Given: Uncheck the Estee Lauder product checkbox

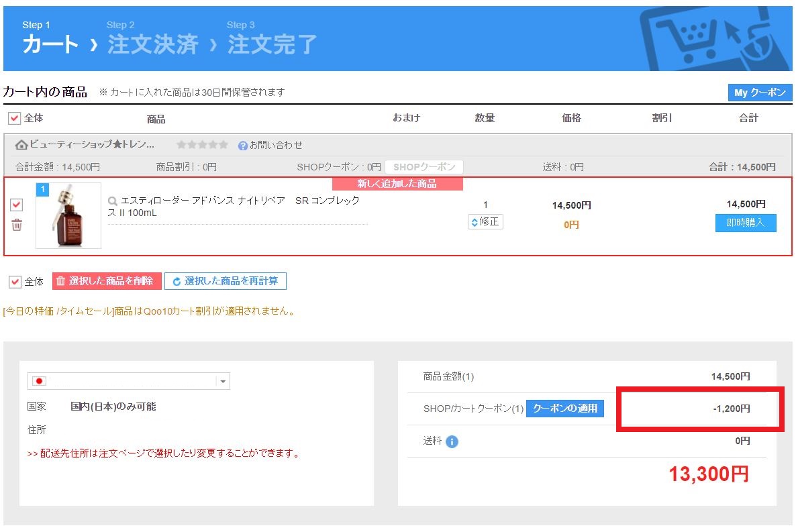Looking at the screenshot, I should coord(17,205).
